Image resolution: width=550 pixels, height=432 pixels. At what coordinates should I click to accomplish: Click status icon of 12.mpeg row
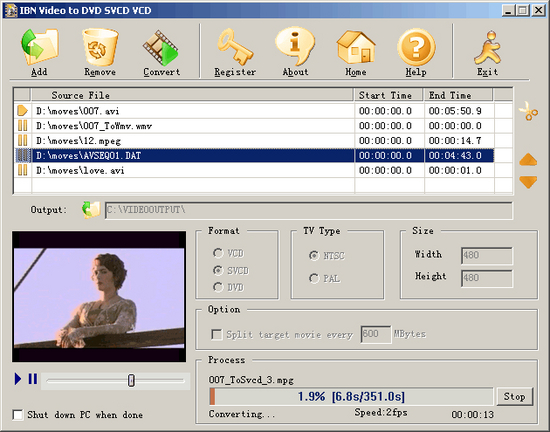coord(22,141)
